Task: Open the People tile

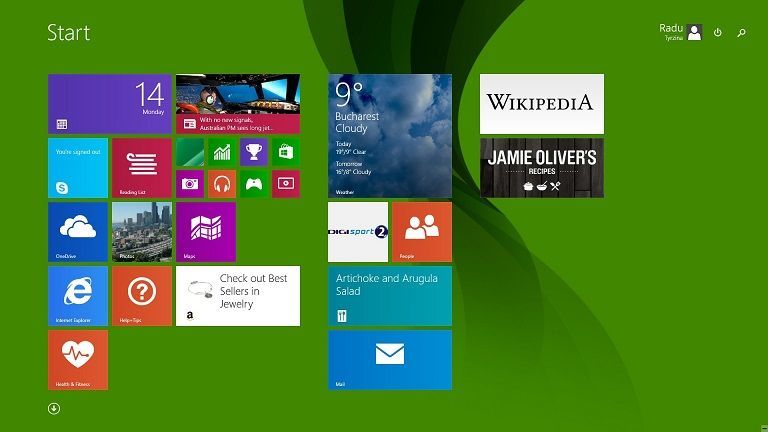Action: point(422,232)
